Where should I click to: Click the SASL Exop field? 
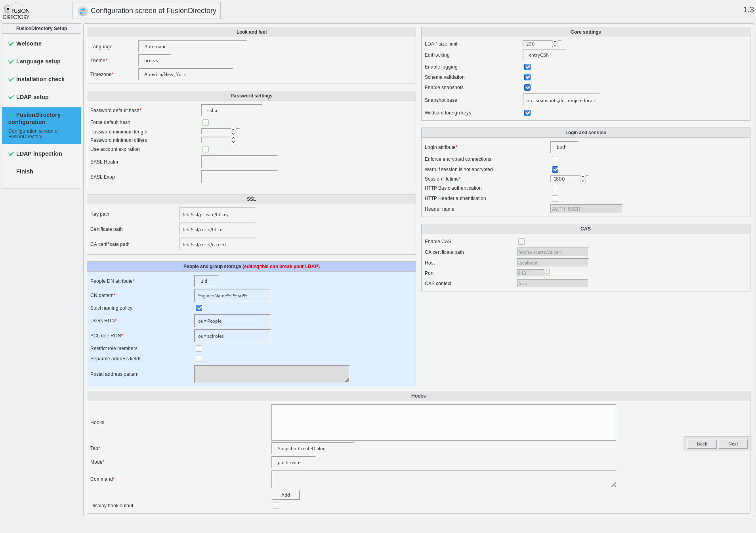239,177
